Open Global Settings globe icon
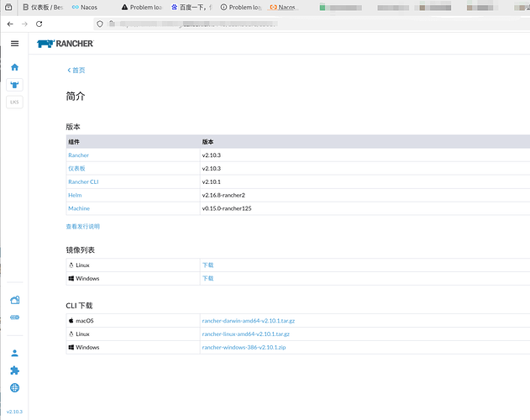 14,387
